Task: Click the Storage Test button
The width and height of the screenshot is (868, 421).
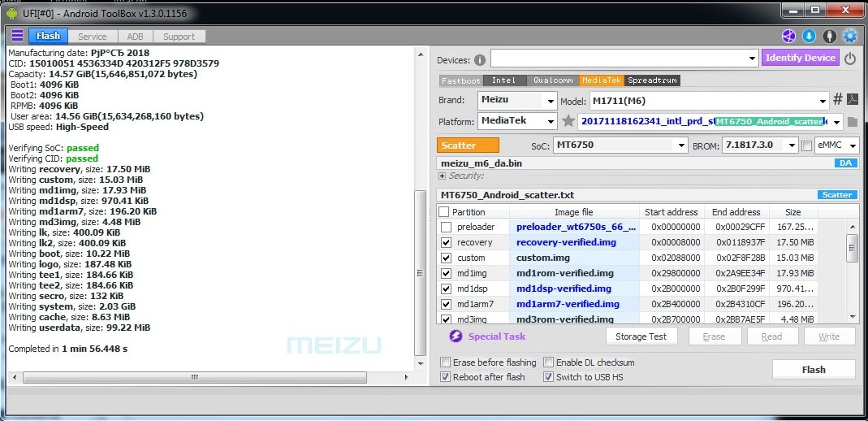Action: point(641,336)
